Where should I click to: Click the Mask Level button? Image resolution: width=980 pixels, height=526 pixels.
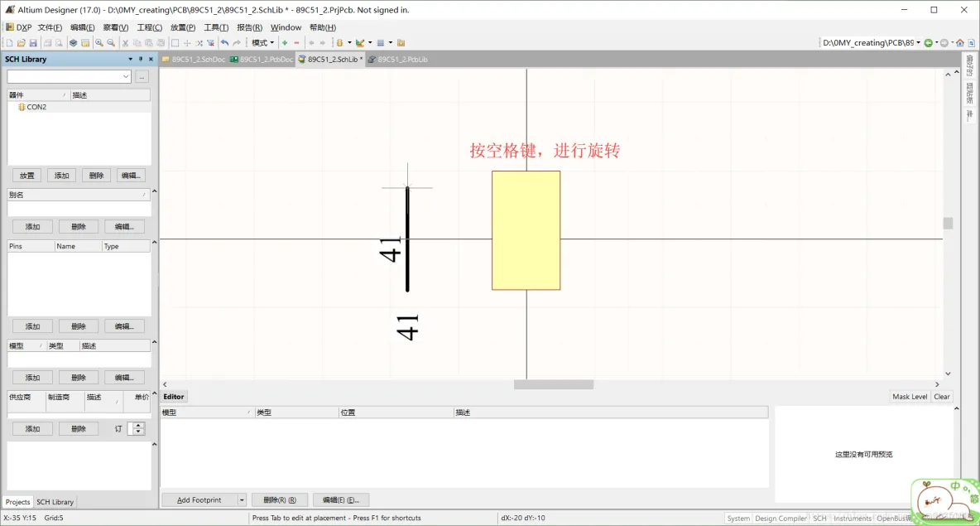tap(910, 397)
